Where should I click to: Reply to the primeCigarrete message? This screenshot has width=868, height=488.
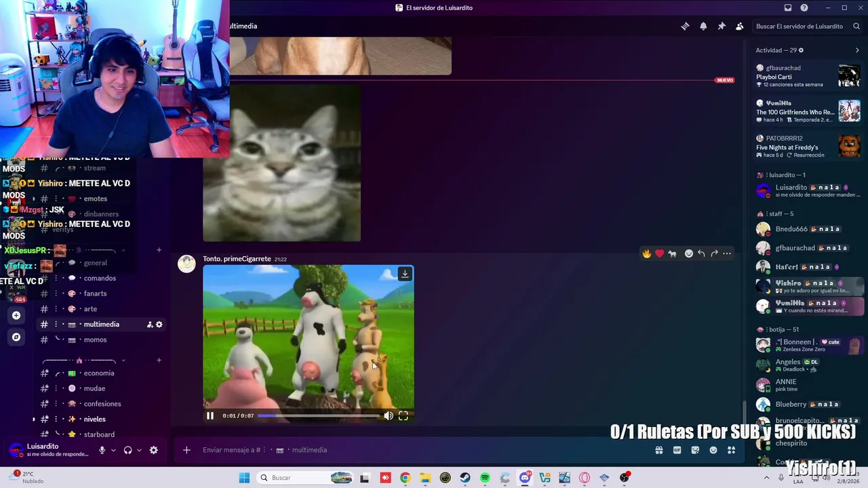pos(701,253)
